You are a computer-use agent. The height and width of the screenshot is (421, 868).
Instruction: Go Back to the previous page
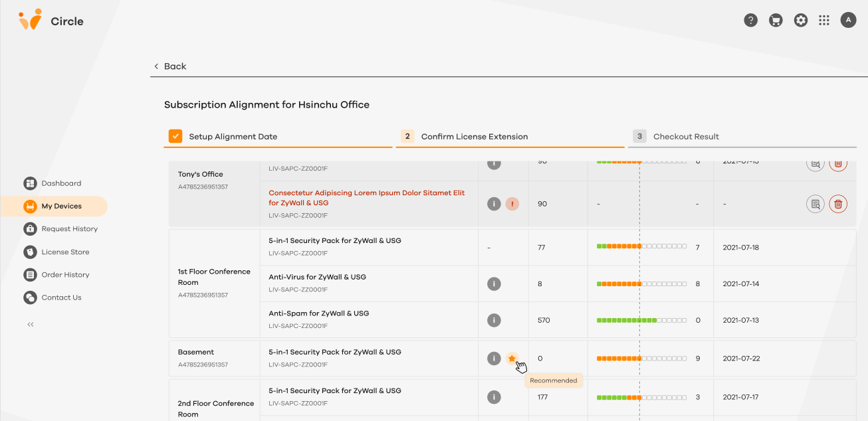click(x=170, y=66)
